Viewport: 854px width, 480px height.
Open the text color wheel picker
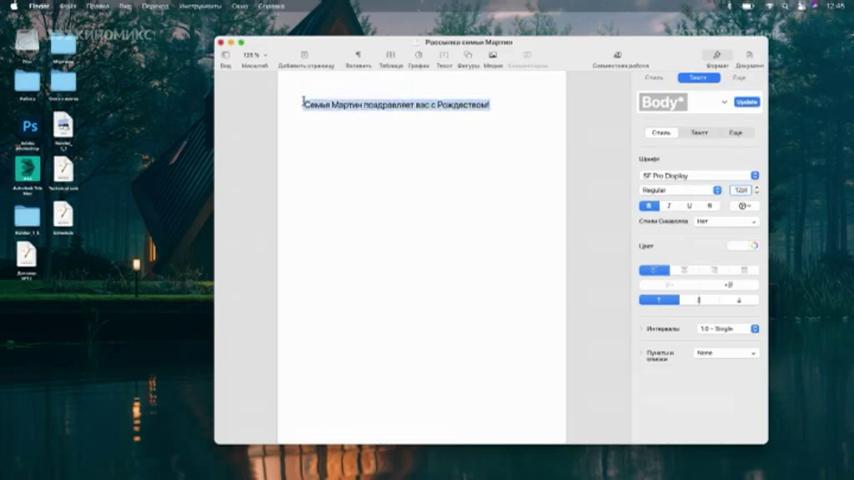(754, 246)
